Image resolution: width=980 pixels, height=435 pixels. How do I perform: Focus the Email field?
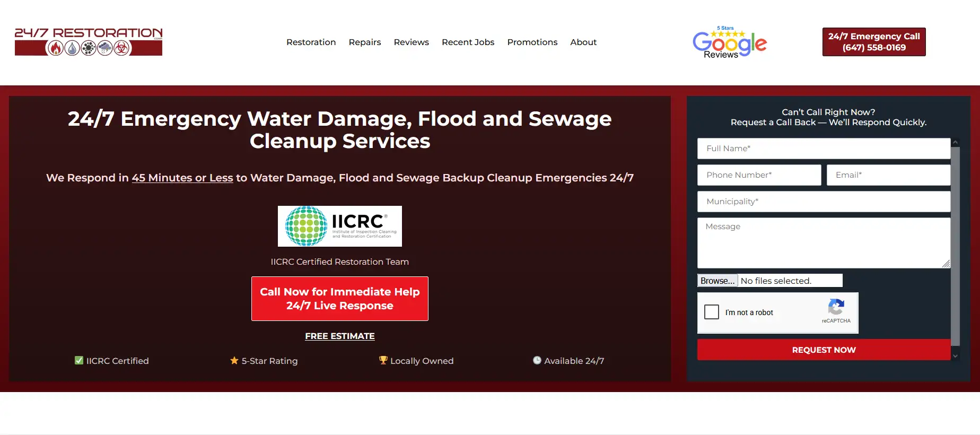889,175
